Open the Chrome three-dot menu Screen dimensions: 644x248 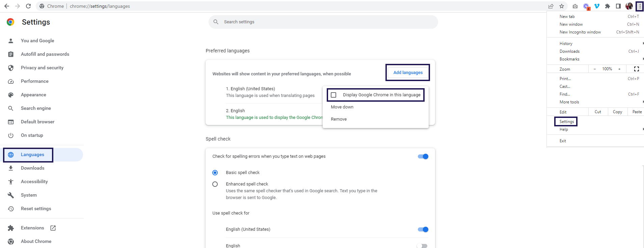640,6
